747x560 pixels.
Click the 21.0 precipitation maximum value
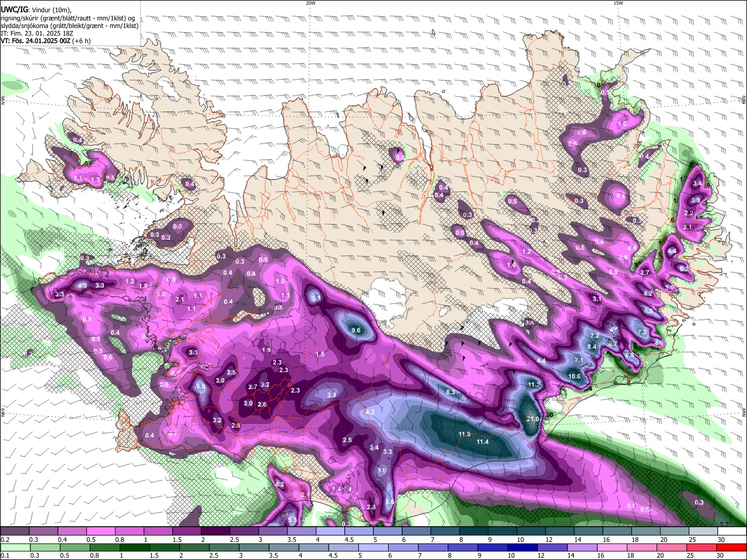(532, 419)
